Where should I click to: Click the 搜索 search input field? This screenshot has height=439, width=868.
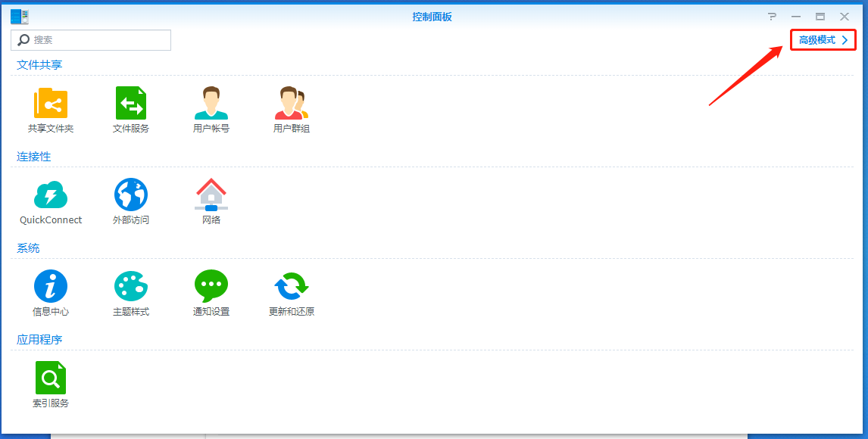tap(98, 40)
